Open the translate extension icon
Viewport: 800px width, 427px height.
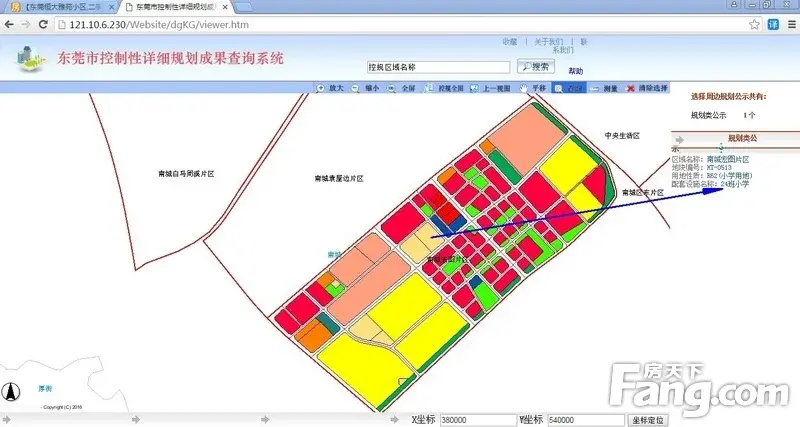[x=773, y=24]
